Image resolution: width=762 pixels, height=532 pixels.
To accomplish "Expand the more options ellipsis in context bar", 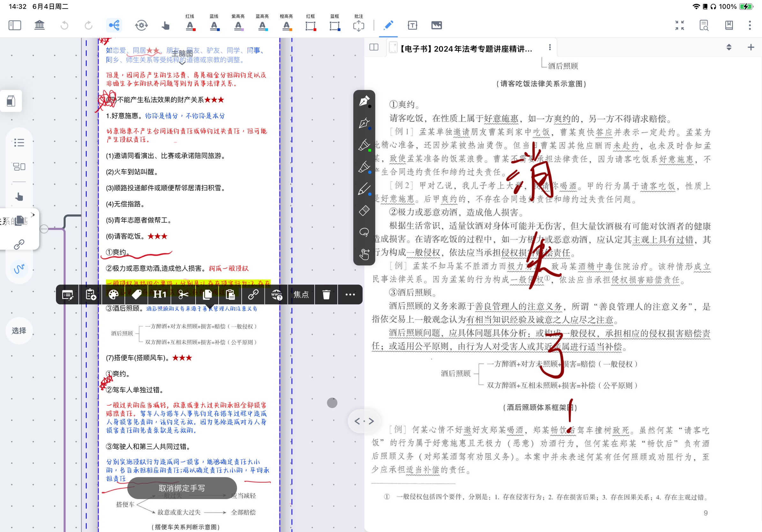I will point(350,294).
